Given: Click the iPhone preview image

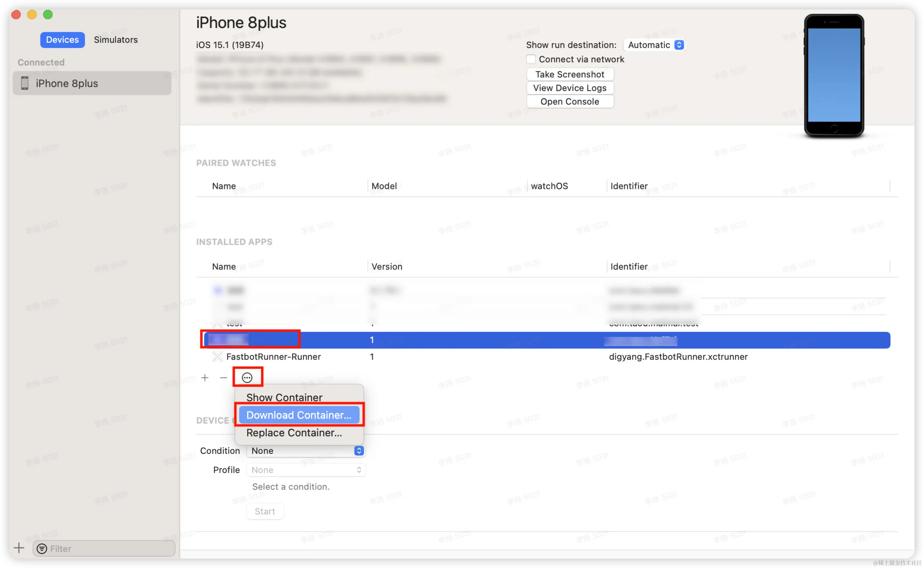Looking at the screenshot, I should (x=834, y=76).
